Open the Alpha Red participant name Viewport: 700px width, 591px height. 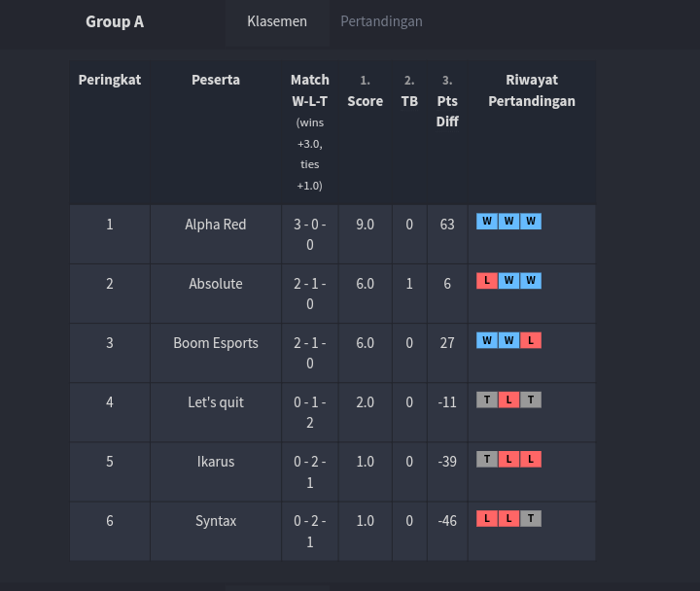216,225
